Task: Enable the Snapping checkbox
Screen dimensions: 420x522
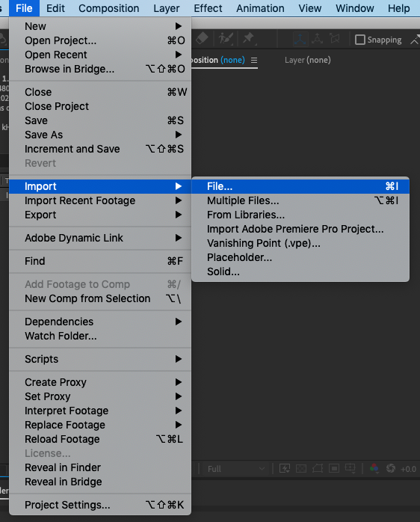Action: 360,40
